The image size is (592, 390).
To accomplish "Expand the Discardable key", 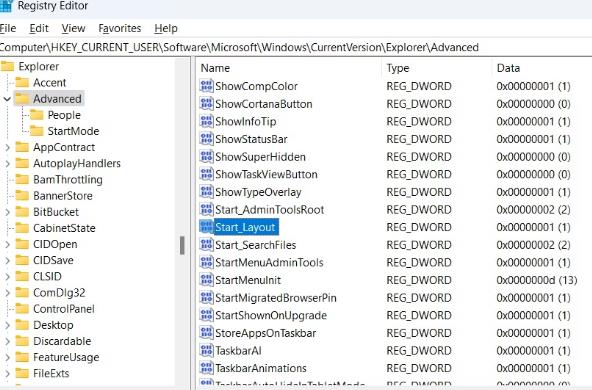I will pyautogui.click(x=7, y=341).
